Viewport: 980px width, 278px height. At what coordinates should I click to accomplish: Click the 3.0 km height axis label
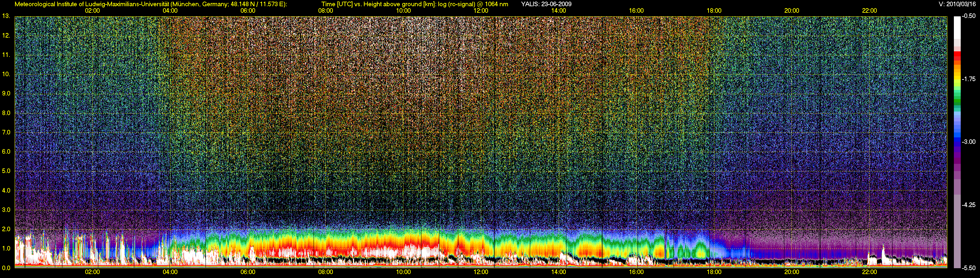click(x=6, y=210)
